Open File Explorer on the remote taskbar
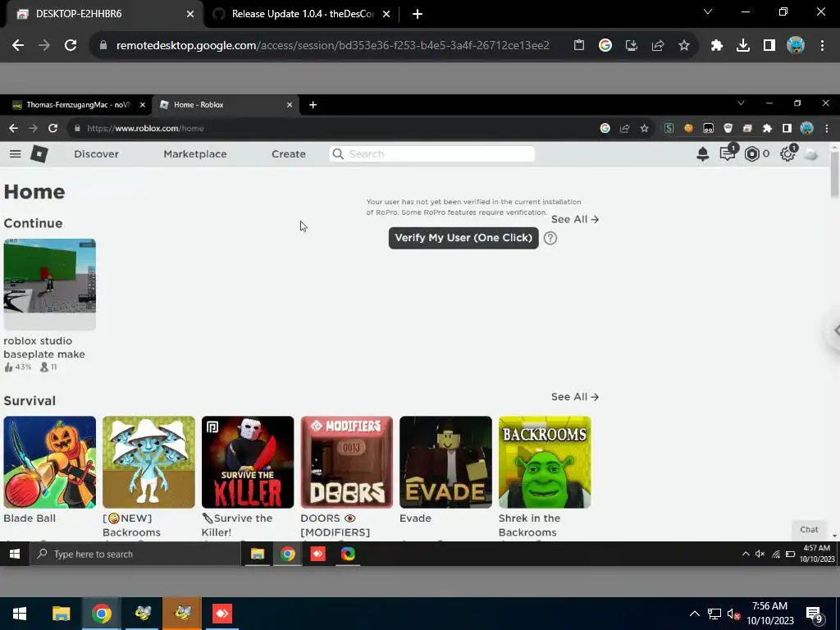Viewport: 840px width, 630px height. (x=257, y=554)
